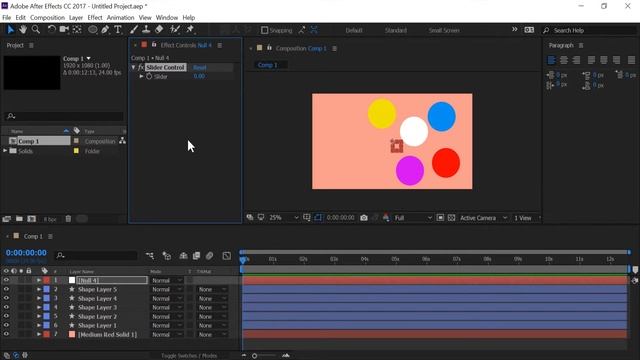Select the Puppet Pin tool

point(190,29)
